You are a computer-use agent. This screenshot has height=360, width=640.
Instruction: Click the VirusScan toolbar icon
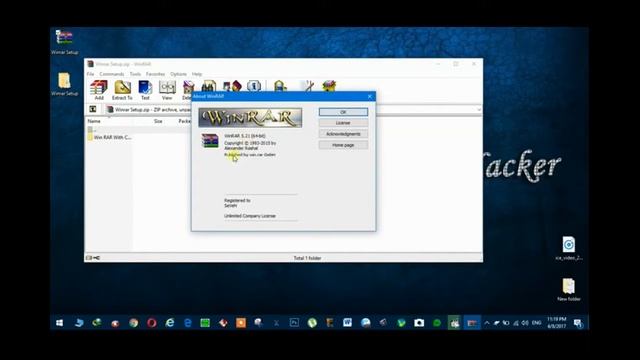point(280,86)
